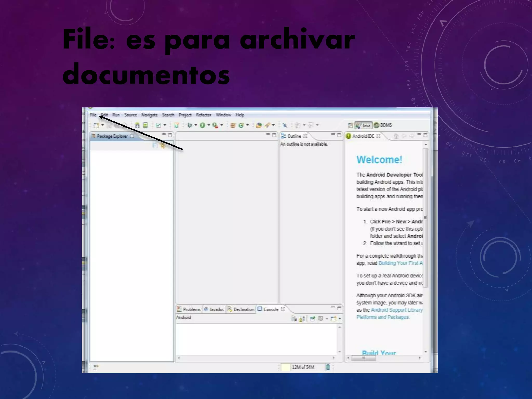Close the Outline view tab
Image resolution: width=532 pixels, height=399 pixels.
(x=305, y=136)
